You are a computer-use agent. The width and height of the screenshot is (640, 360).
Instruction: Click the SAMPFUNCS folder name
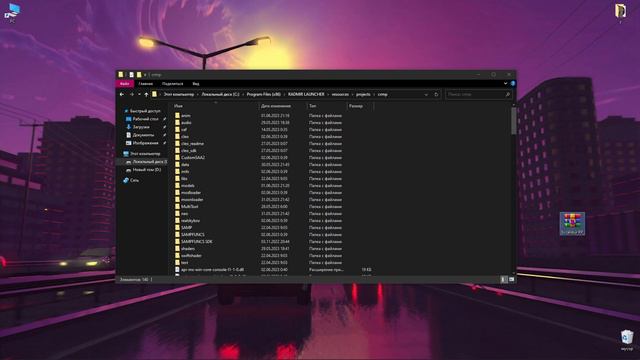[x=193, y=235]
